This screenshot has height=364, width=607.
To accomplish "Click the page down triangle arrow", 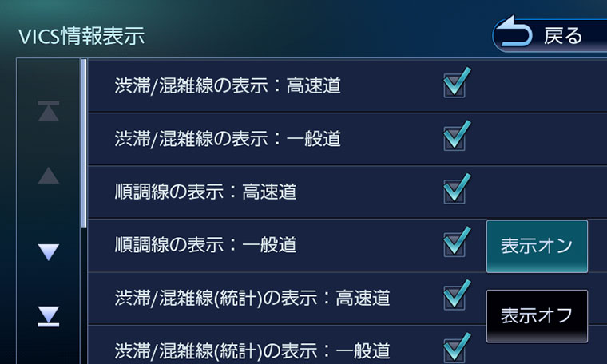I will (x=49, y=252).
